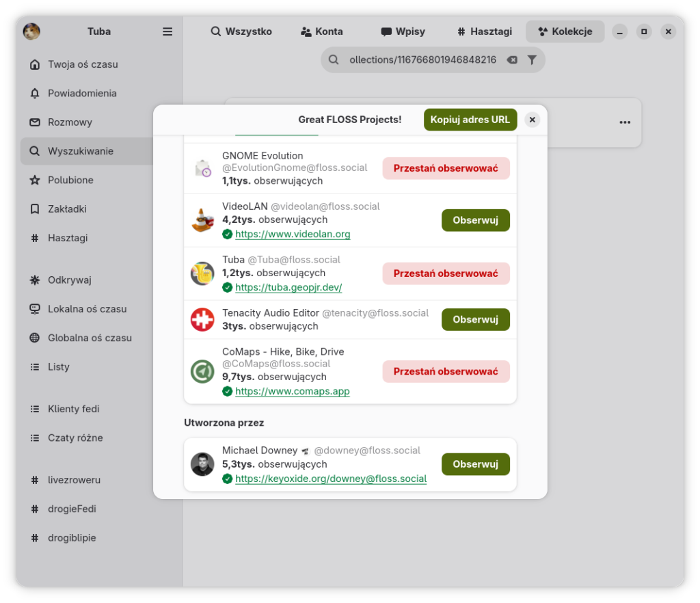This screenshot has width=700, height=603.
Task: Switch to Hasztagi search tab
Action: [x=485, y=31]
